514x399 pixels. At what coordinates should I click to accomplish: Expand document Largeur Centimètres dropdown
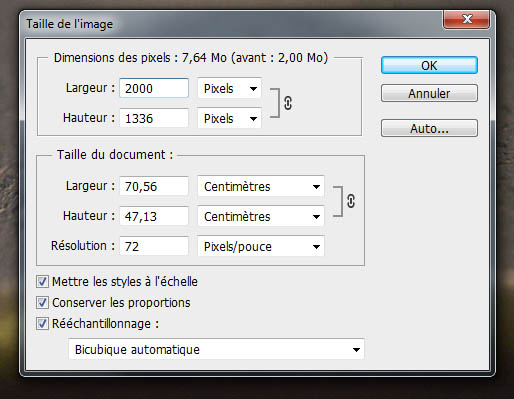click(261, 186)
